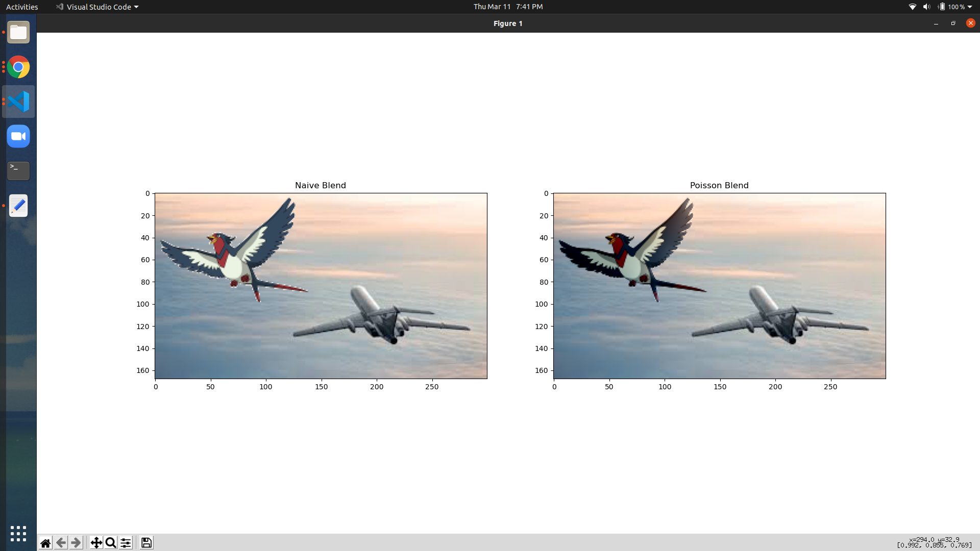
Task: Click the Figure 1 title bar text
Action: (x=508, y=23)
